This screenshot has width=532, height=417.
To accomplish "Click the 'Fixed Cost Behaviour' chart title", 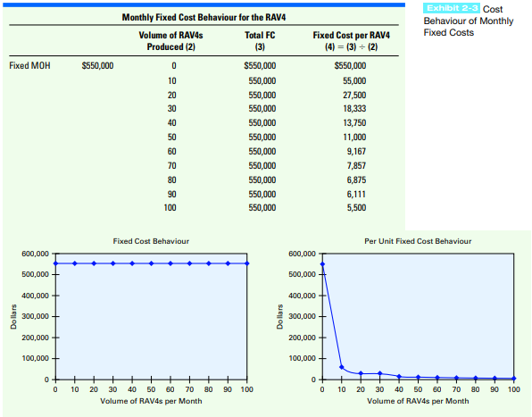I will click(151, 241).
